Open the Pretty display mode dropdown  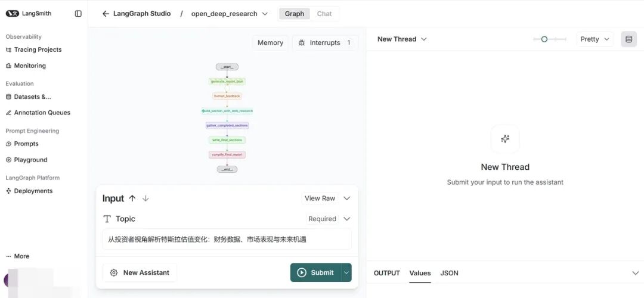coord(595,39)
